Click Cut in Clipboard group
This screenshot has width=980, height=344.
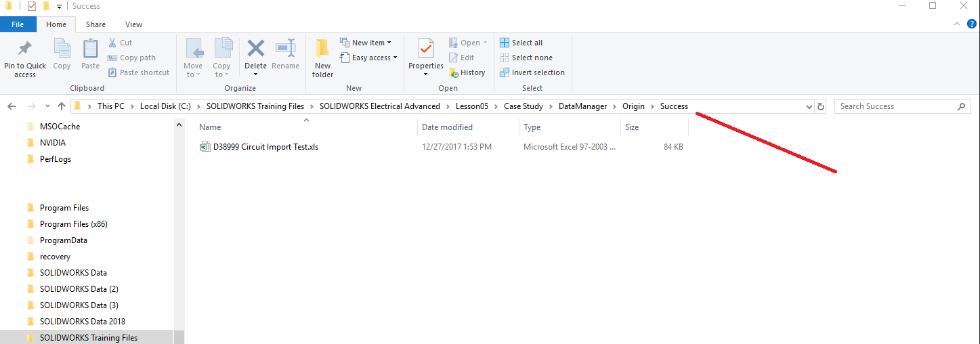[x=120, y=43]
